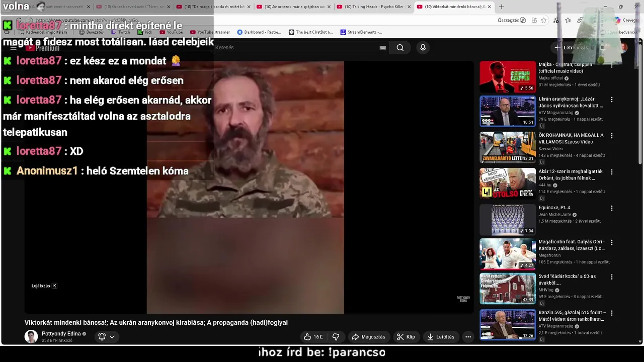Activate voice search microphone icon
Image resolution: width=644 pixels, height=362 pixels.
[423, 47]
